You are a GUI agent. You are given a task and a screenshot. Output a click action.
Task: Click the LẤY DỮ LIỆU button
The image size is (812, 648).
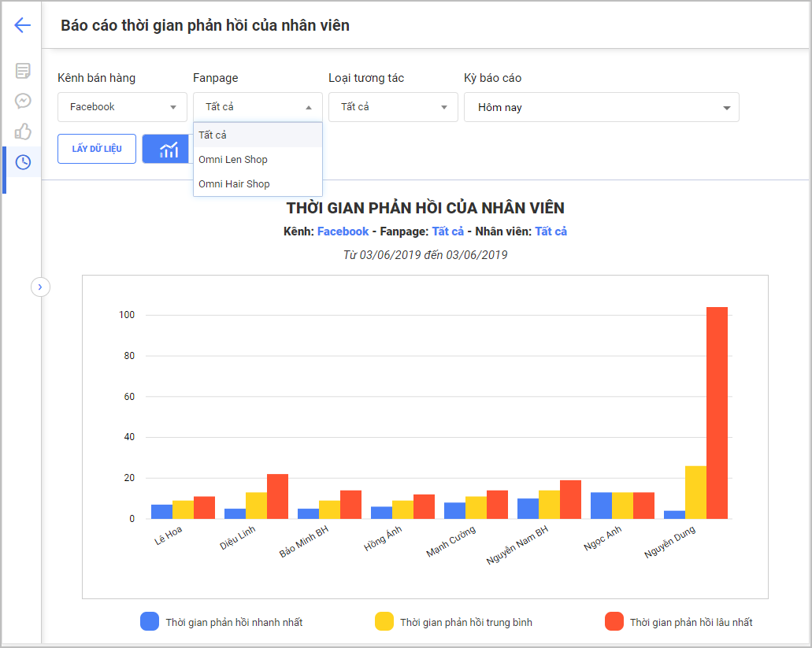pyautogui.click(x=97, y=149)
